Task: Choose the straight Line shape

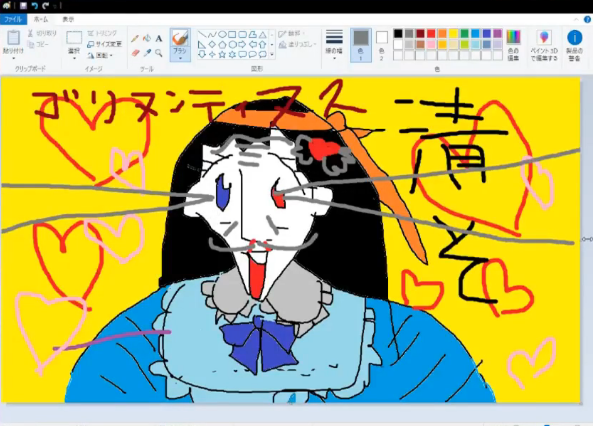Action: [202, 35]
